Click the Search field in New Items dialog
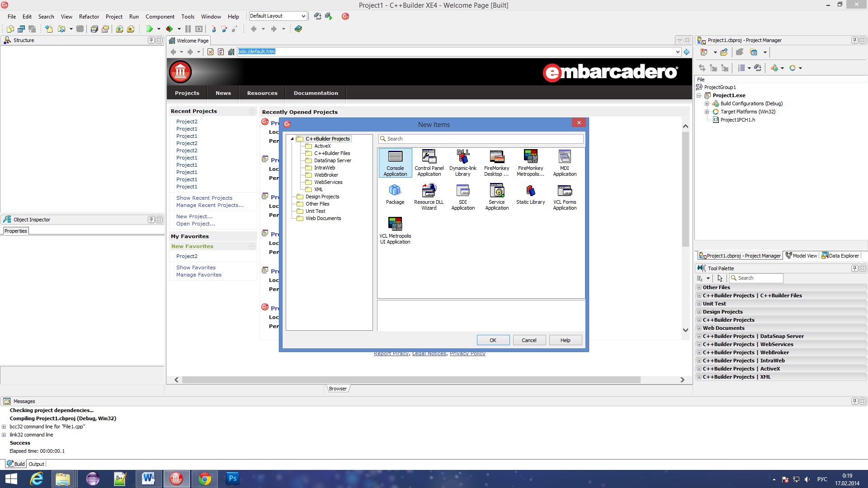This screenshot has width=868, height=488. point(481,139)
